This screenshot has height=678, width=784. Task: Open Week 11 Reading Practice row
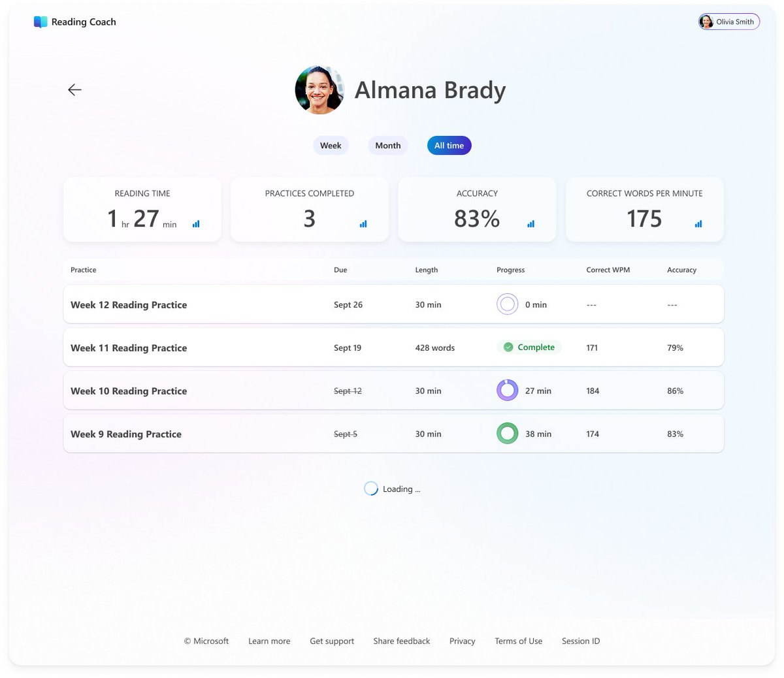[x=393, y=347]
